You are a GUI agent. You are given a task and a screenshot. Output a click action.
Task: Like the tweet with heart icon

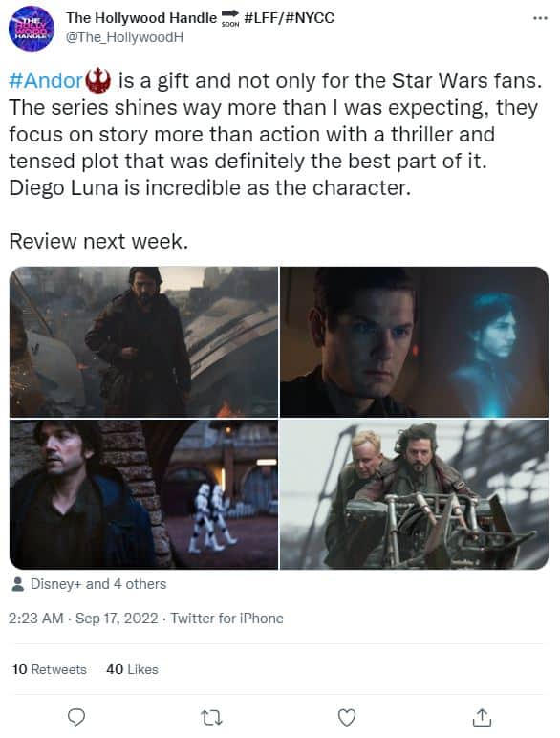click(347, 717)
